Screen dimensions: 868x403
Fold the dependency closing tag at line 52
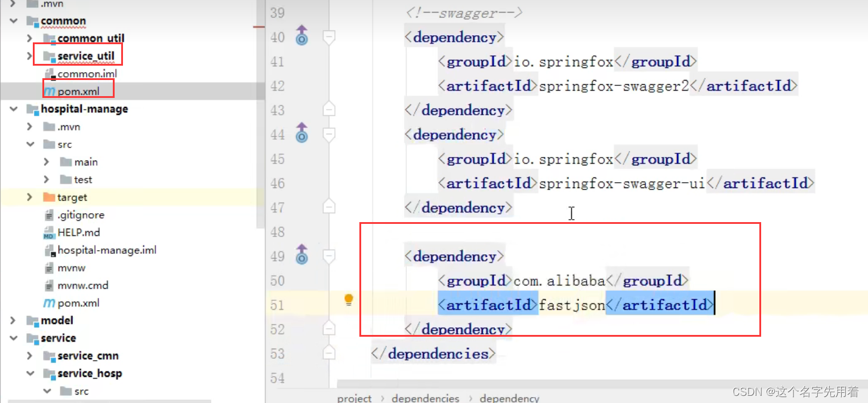[x=329, y=329]
